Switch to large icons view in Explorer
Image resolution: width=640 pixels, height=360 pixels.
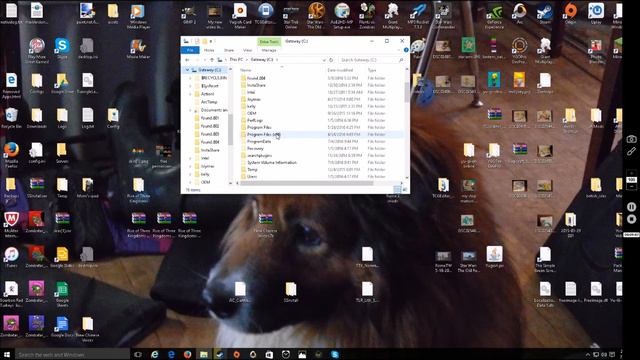[405, 190]
